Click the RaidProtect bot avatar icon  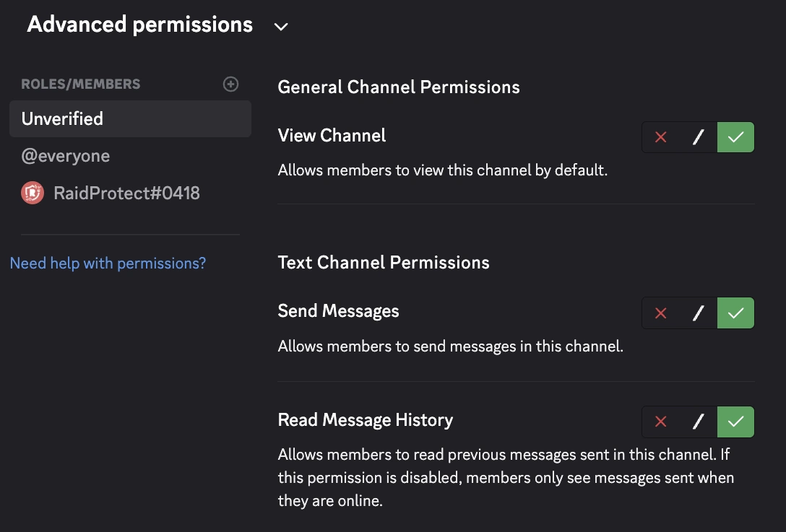33,193
